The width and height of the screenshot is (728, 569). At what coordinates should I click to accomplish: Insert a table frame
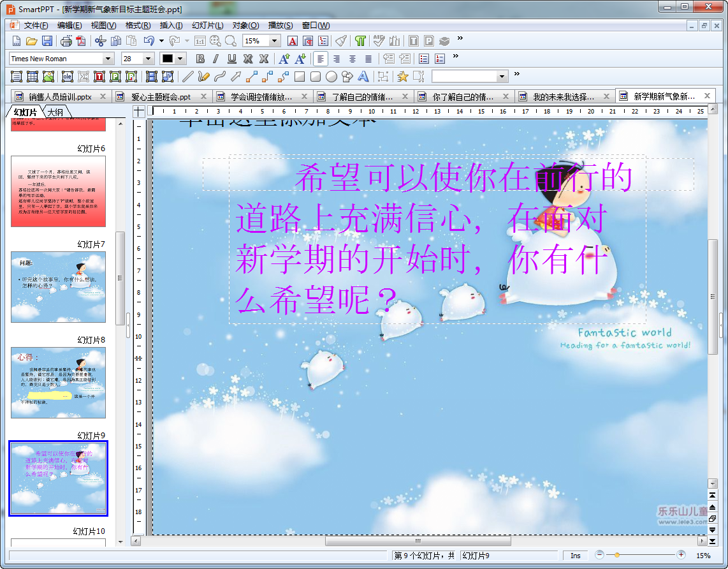tap(32, 76)
